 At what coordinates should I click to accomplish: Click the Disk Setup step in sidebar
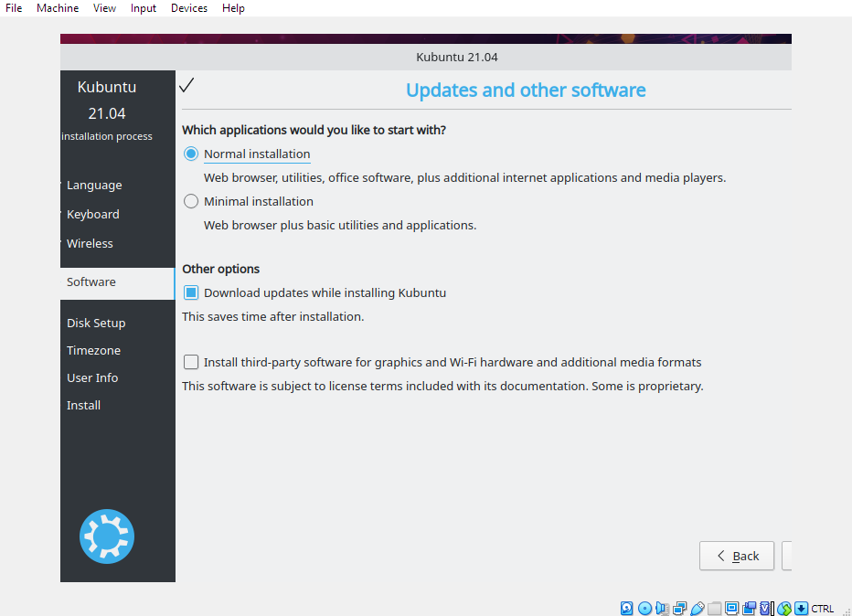pyautogui.click(x=96, y=324)
